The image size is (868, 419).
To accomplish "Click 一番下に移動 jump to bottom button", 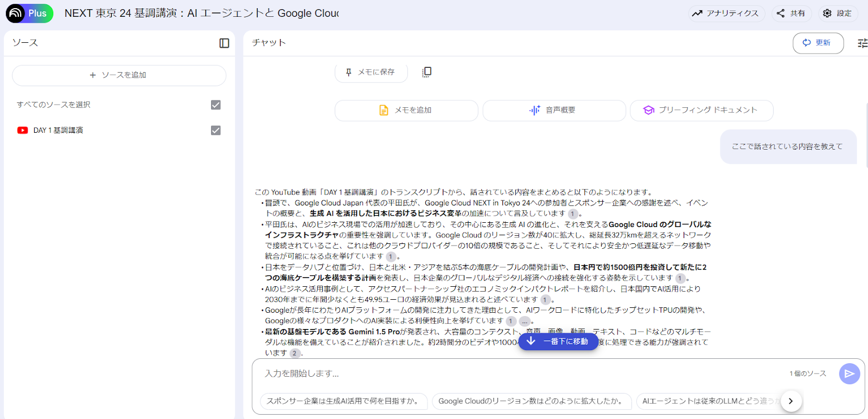I will coord(558,341).
